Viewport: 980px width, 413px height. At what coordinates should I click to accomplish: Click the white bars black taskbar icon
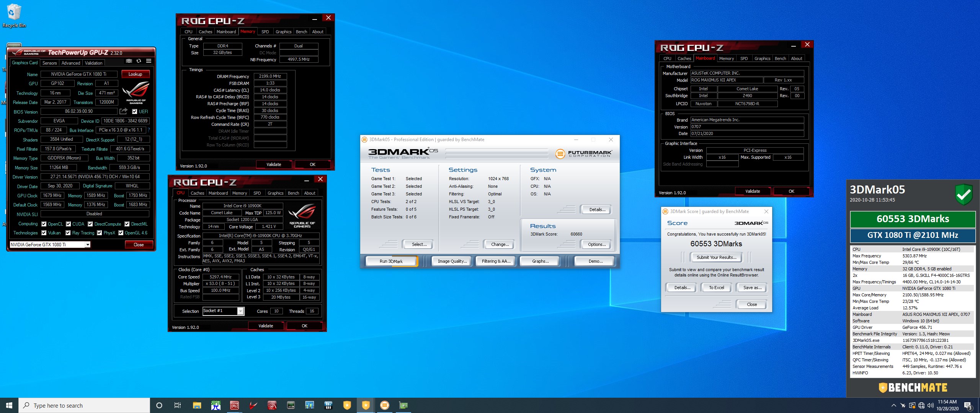click(328, 405)
